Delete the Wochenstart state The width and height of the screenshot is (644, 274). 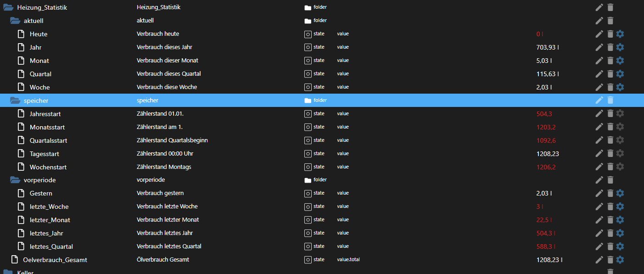click(610, 167)
